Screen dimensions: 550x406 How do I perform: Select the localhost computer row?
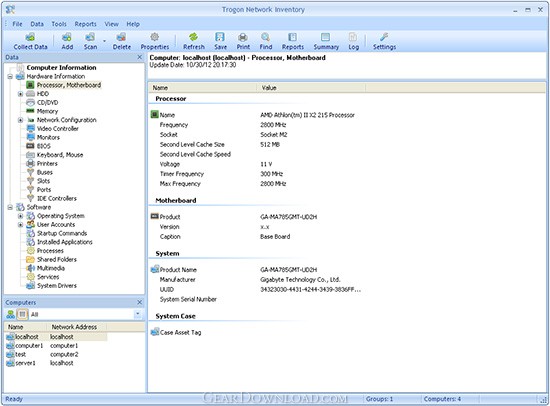[56, 337]
